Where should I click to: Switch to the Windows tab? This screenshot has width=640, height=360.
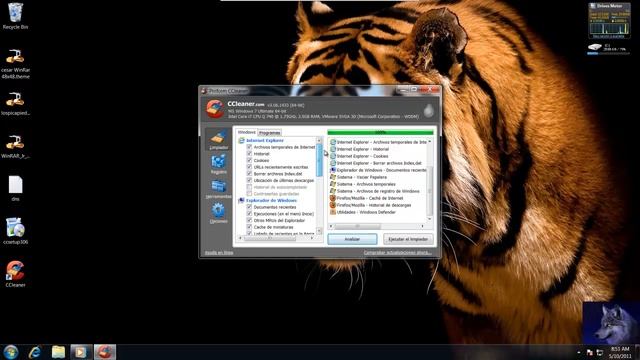coord(247,132)
